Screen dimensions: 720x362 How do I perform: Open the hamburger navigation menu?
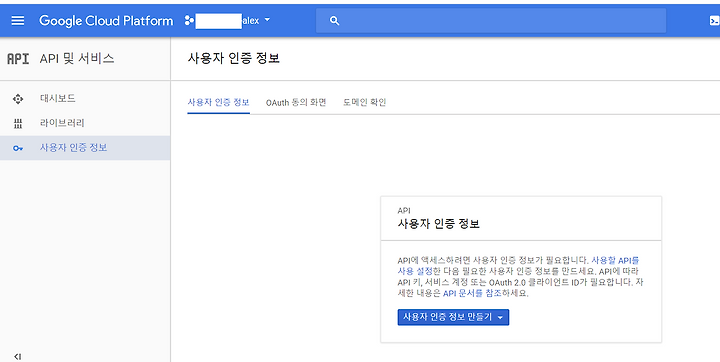[17, 21]
